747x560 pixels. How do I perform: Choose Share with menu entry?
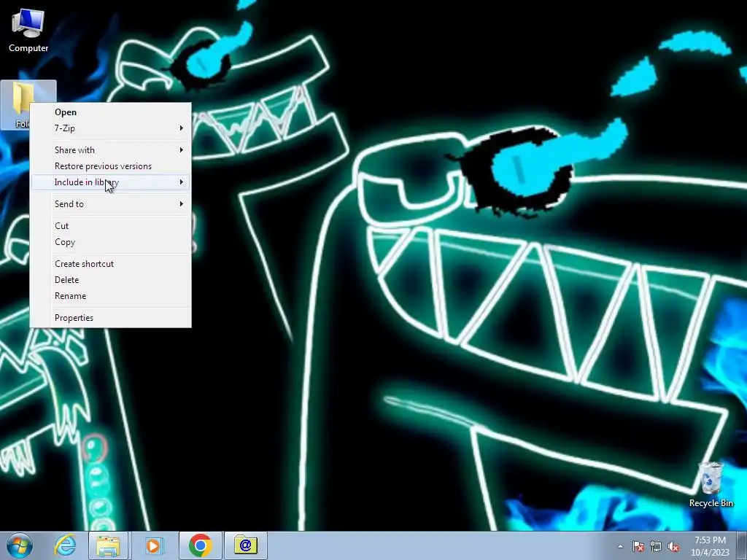click(x=111, y=150)
